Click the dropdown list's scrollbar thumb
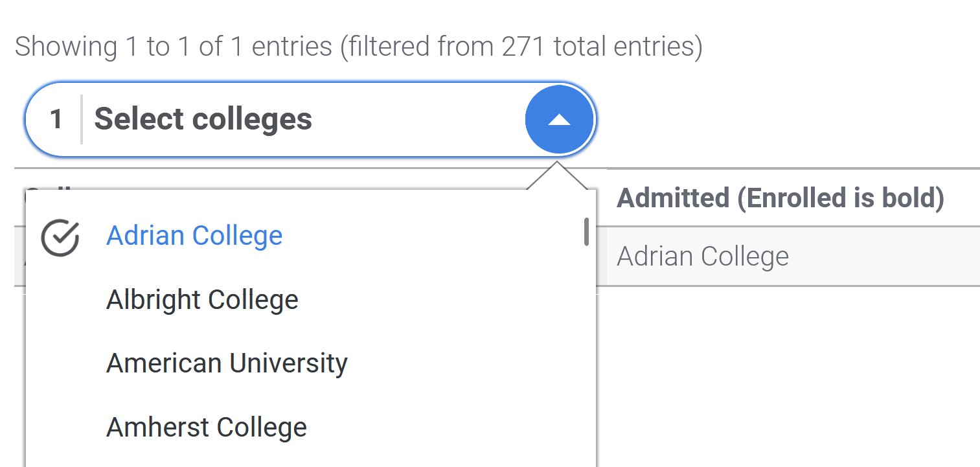This screenshot has width=980, height=467. click(x=586, y=232)
